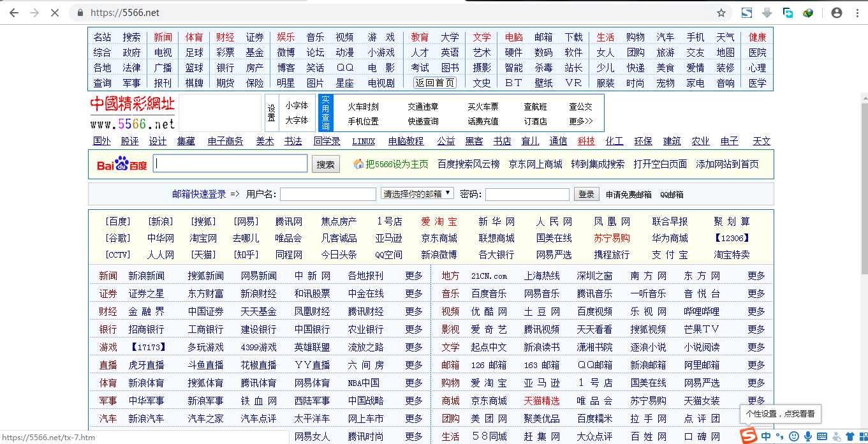Click the Baidu logo beside the search box
This screenshot has height=444, width=868.
point(122,164)
